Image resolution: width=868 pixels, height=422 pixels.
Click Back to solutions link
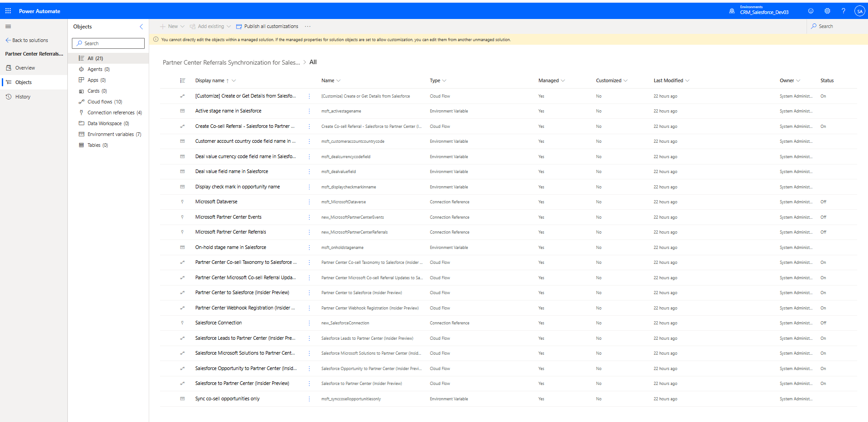point(27,40)
